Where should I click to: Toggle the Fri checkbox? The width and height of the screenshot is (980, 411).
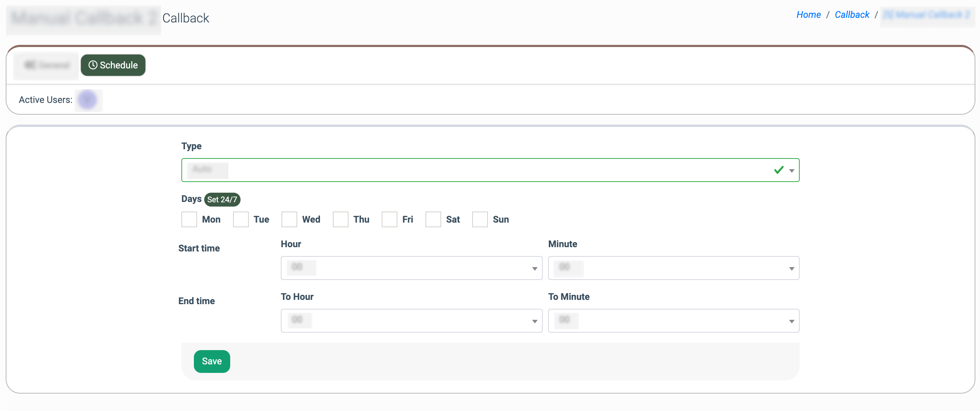point(389,219)
